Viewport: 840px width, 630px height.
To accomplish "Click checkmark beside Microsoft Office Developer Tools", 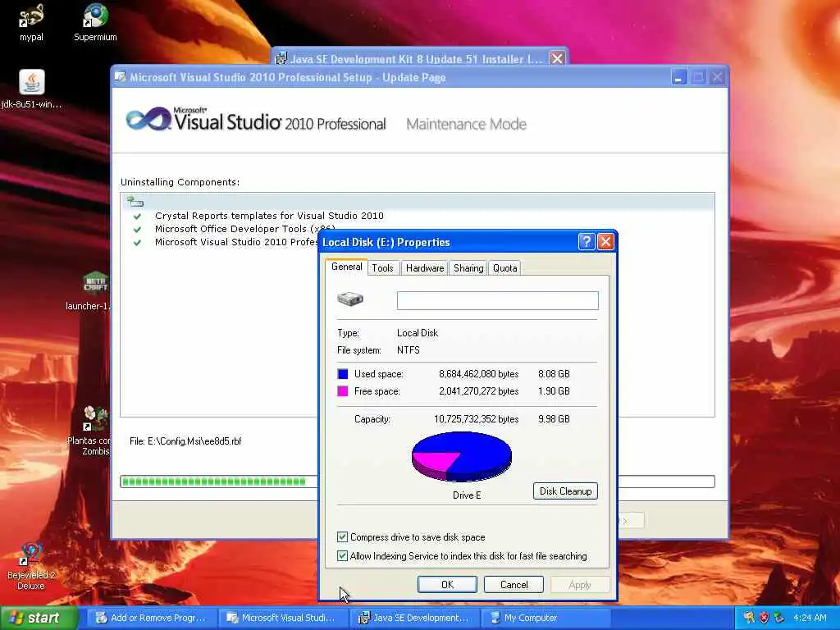I will 137,230.
